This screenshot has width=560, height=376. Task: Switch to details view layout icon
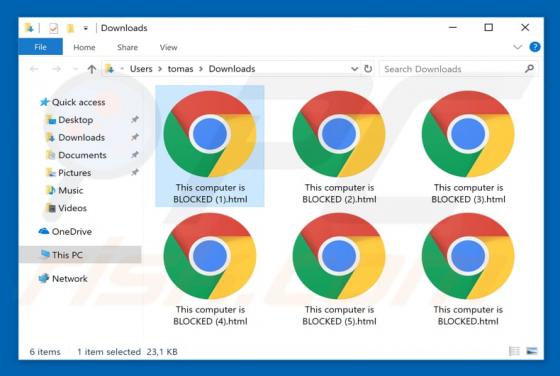coord(514,351)
